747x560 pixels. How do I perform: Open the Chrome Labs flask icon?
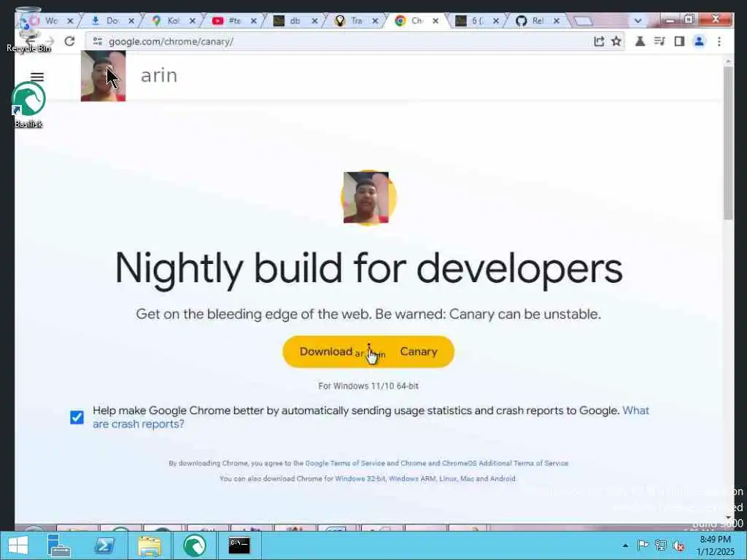(x=640, y=42)
